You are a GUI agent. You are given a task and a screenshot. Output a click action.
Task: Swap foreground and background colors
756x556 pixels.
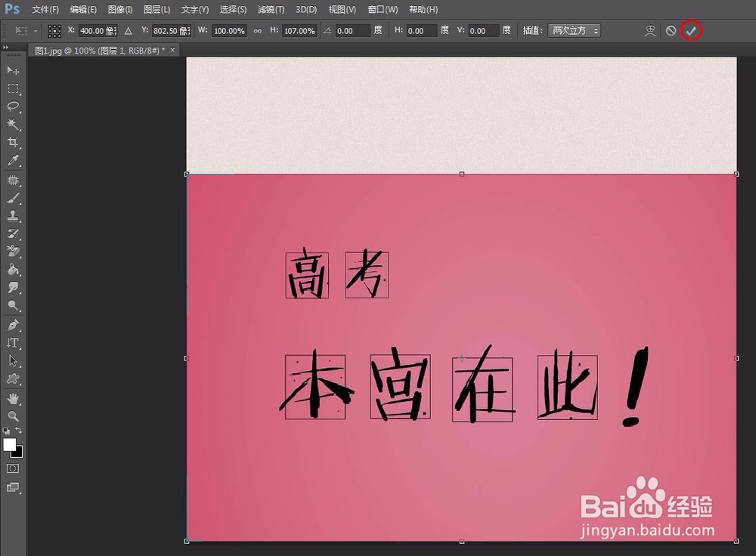(x=18, y=431)
